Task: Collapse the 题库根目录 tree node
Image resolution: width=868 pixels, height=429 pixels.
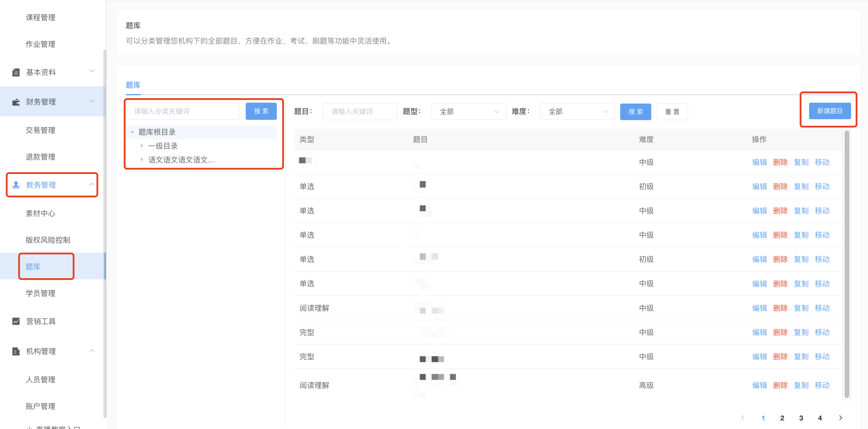Action: click(132, 132)
